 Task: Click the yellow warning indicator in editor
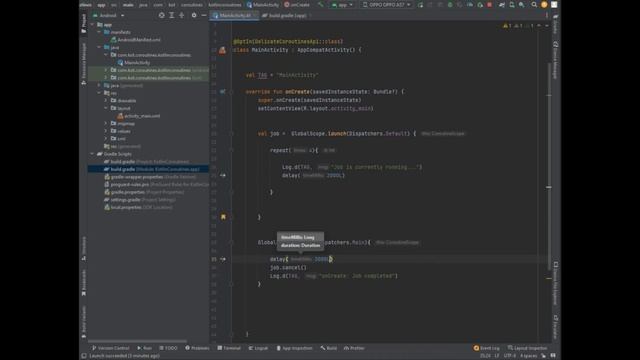click(x=508, y=26)
